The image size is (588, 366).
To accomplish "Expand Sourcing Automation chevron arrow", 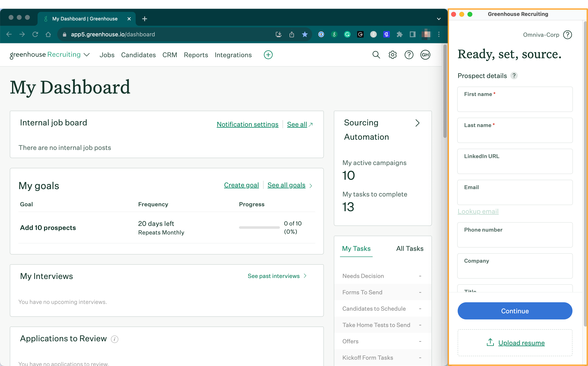I will click(417, 123).
